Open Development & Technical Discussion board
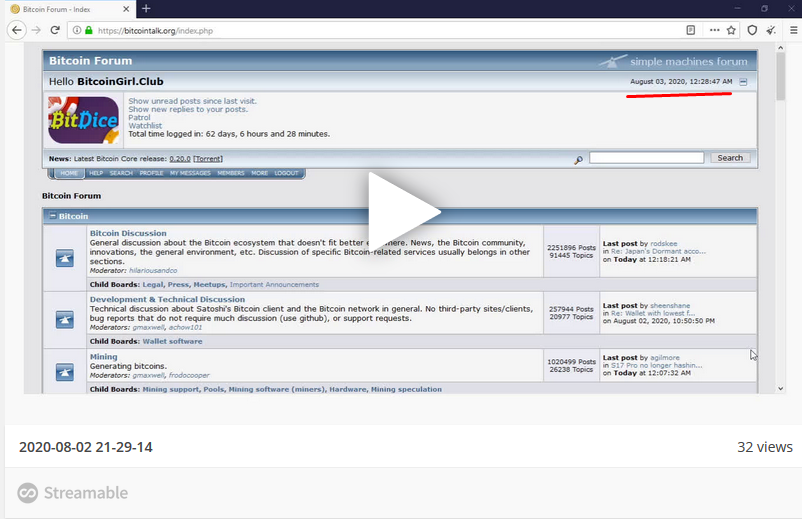This screenshot has width=802, height=519. (x=167, y=300)
